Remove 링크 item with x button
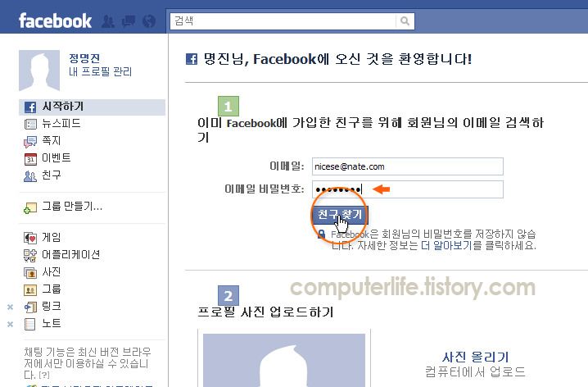The width and height of the screenshot is (588, 387). 10,307
